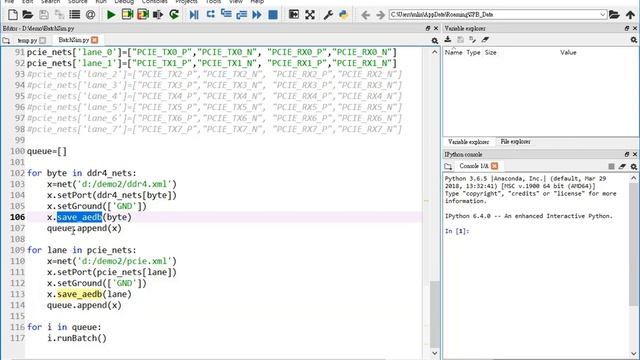Browse console tabs icon

(448, 166)
